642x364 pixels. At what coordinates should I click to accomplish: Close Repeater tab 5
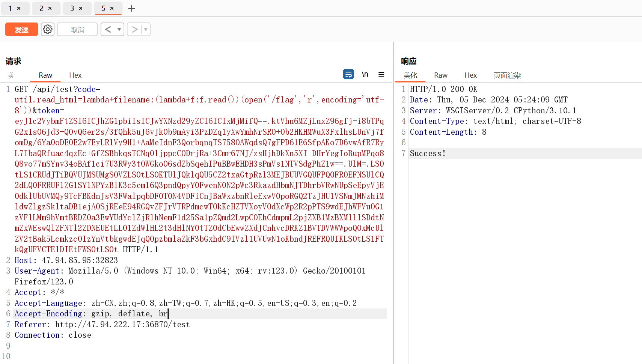(x=112, y=8)
